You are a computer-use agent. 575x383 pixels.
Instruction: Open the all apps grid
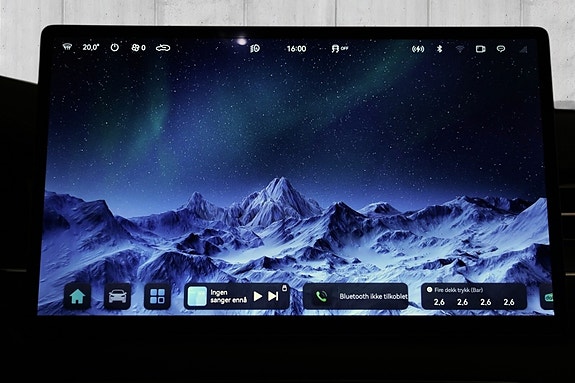[x=157, y=296]
